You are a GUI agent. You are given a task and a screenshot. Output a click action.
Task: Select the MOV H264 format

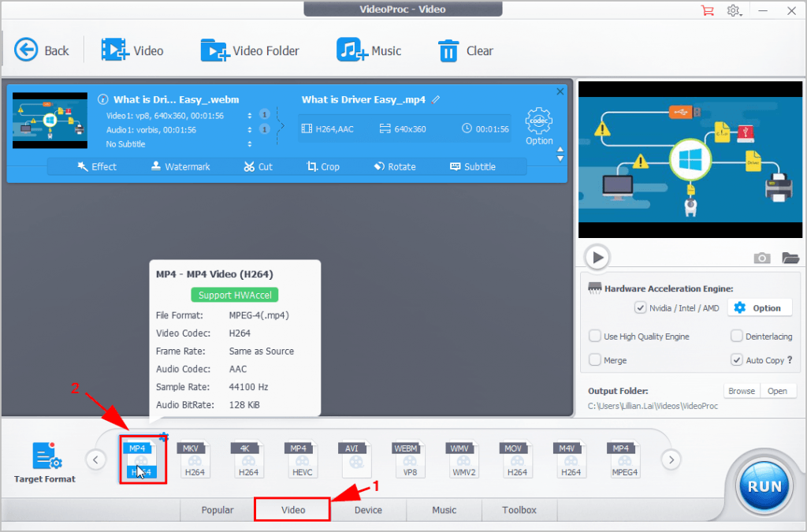(517, 459)
